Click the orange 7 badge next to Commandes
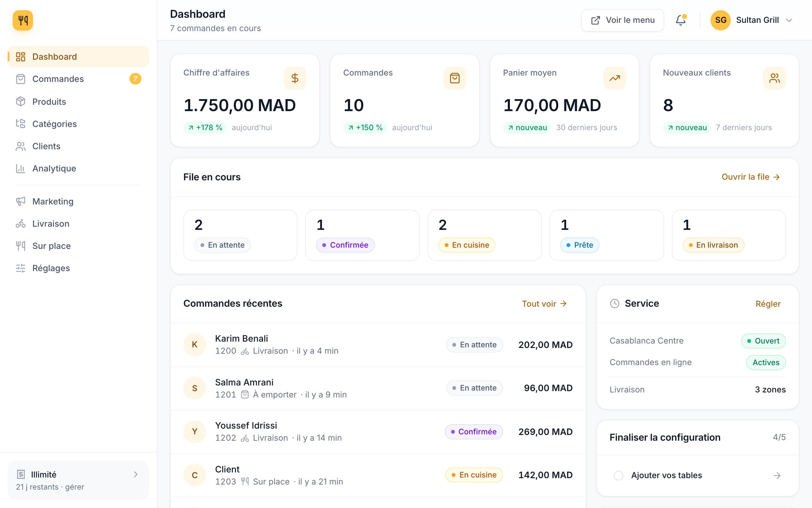This screenshot has width=812, height=508. pyautogui.click(x=135, y=79)
